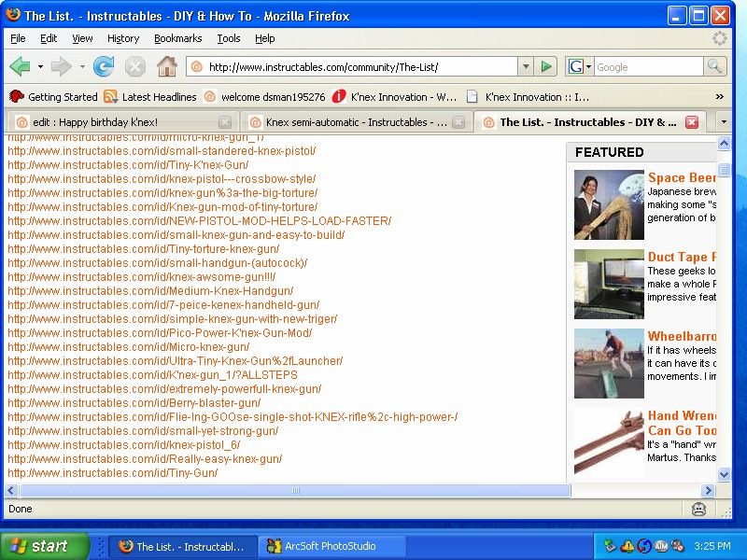
Task: Click the Firefox The List taskbar button
Action: pyautogui.click(x=182, y=546)
